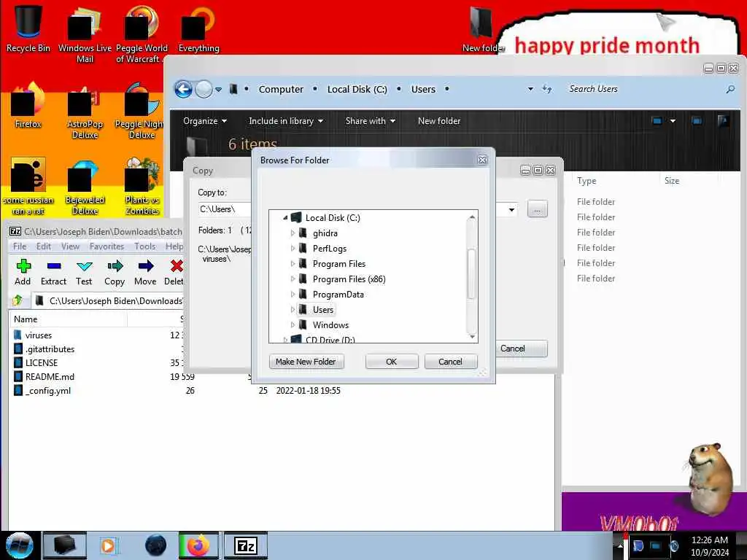Open New folder desktop icon
Viewport: 747px width, 560px height.
pos(483,28)
